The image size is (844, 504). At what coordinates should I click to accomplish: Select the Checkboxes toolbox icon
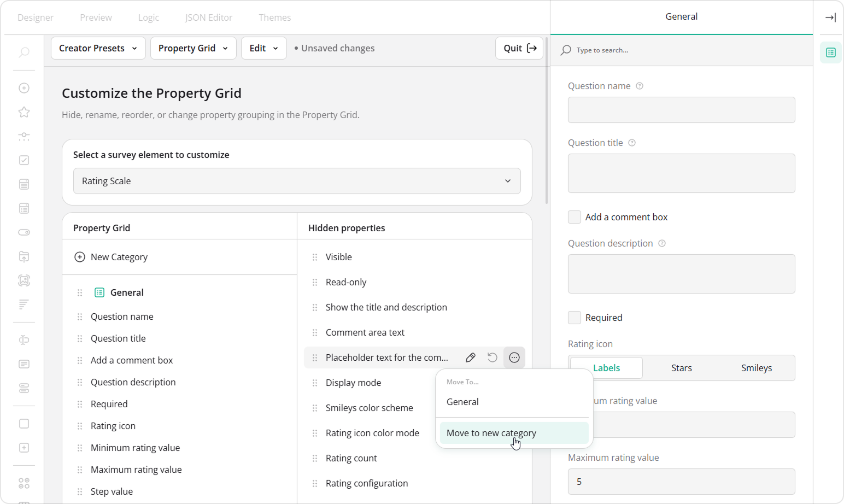(24, 160)
